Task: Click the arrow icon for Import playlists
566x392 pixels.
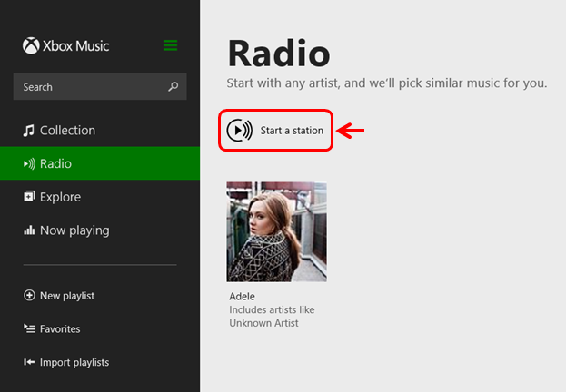Action: (29, 363)
